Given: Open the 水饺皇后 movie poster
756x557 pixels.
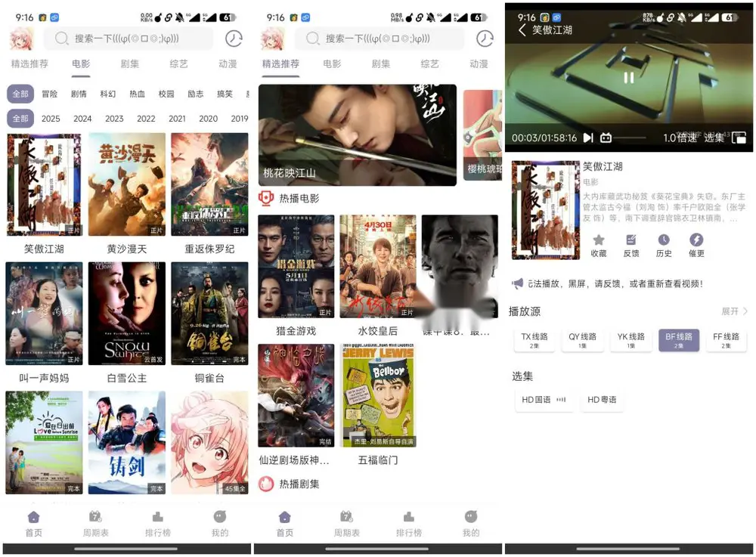Looking at the screenshot, I should (x=378, y=267).
